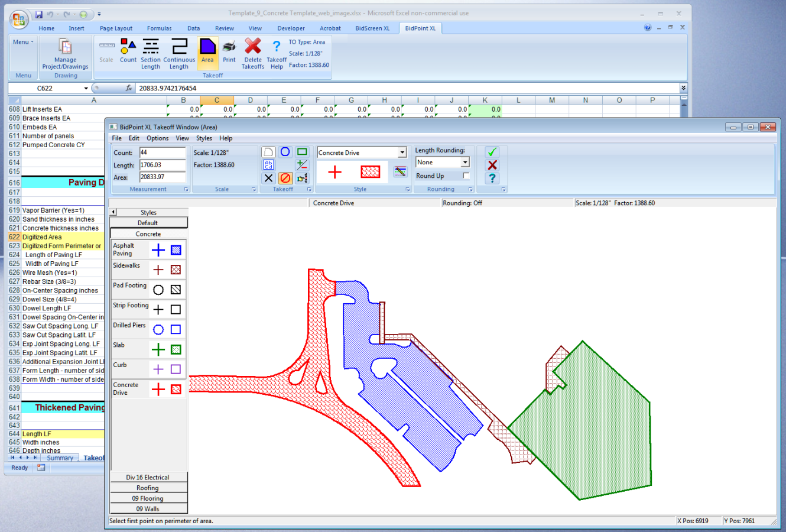This screenshot has width=786, height=532.
Task: Click the green rectangle takeoff shape tool
Action: pyautogui.click(x=302, y=152)
